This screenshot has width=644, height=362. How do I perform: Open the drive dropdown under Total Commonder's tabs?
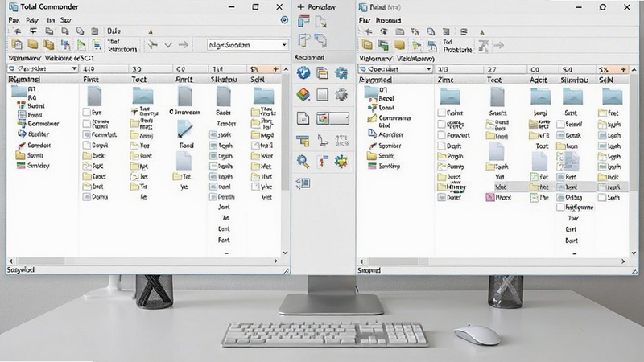[43, 68]
